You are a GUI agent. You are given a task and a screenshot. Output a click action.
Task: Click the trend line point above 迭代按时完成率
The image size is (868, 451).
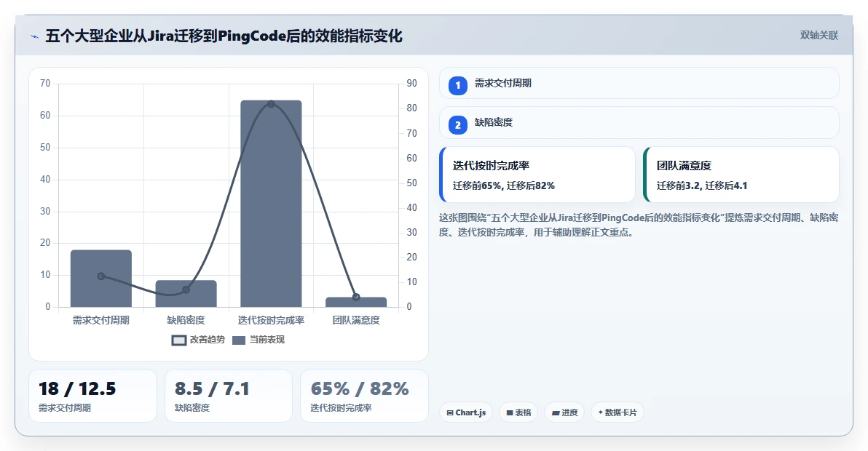pyautogui.click(x=271, y=104)
